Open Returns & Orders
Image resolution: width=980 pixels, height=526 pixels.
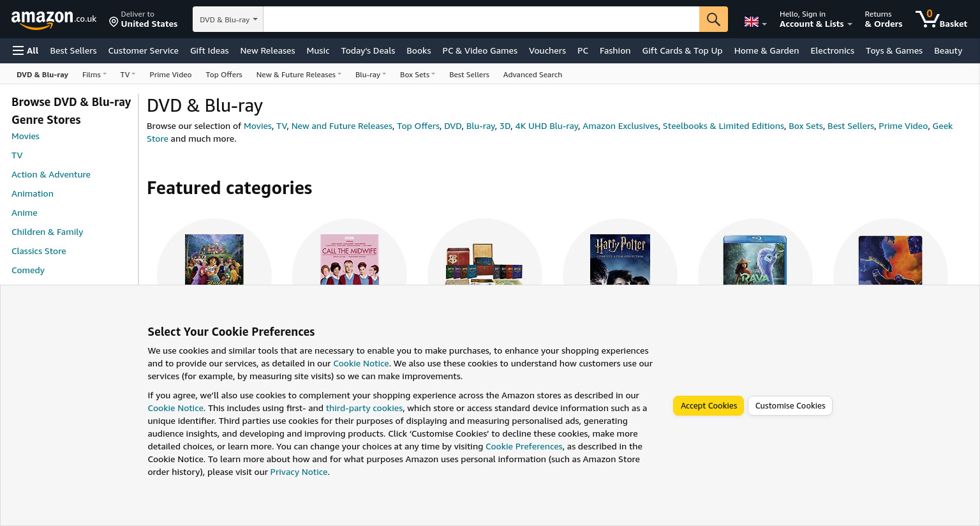[884, 19]
